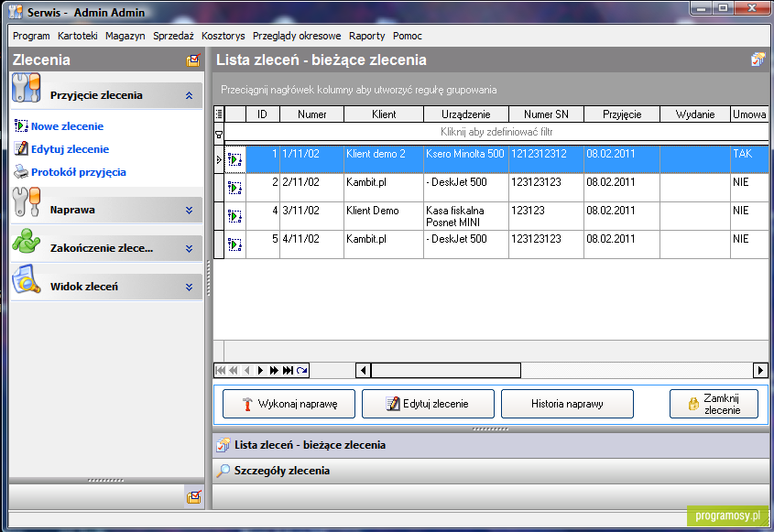Click the bottom-left Zlecenia panel icon
Image resolution: width=774 pixels, height=532 pixels.
click(x=193, y=496)
